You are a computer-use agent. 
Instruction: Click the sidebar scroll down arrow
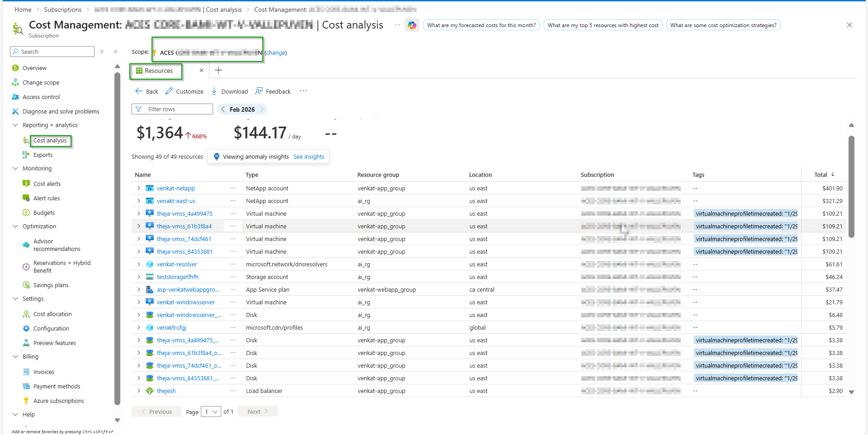[117, 420]
